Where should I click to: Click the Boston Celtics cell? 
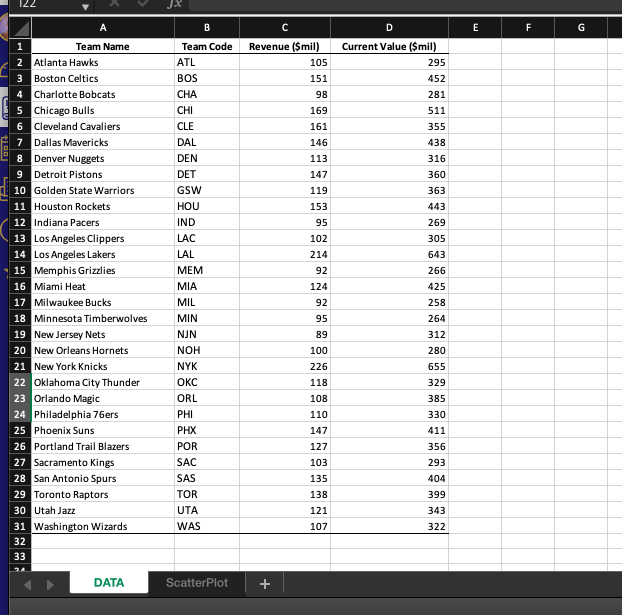103,79
